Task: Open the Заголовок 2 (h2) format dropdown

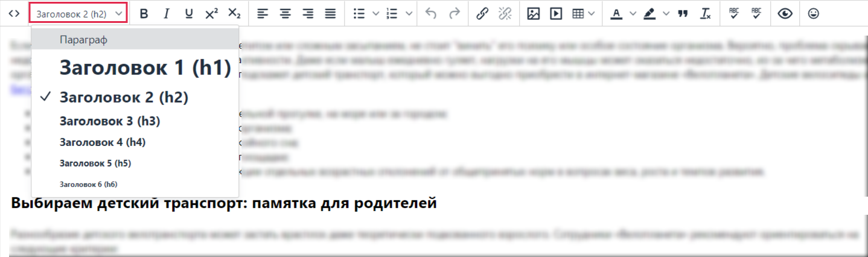Action: pos(78,13)
